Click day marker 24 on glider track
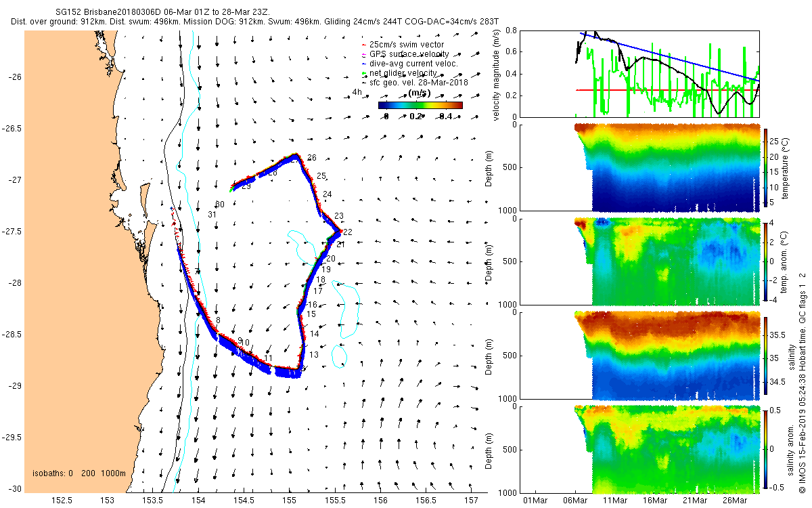812x508 pixels. tap(328, 195)
